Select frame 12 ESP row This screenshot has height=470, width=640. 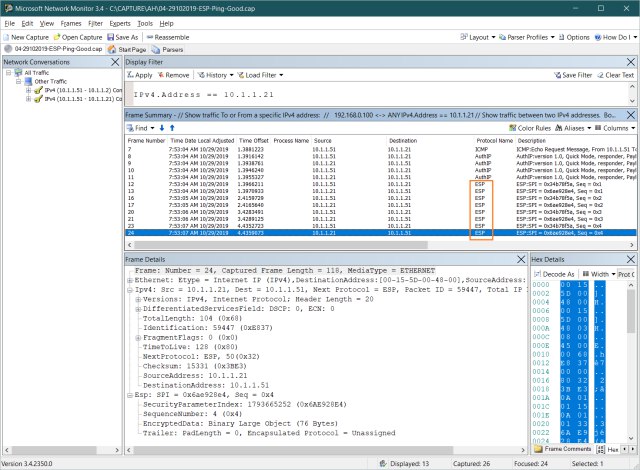click(x=381, y=184)
